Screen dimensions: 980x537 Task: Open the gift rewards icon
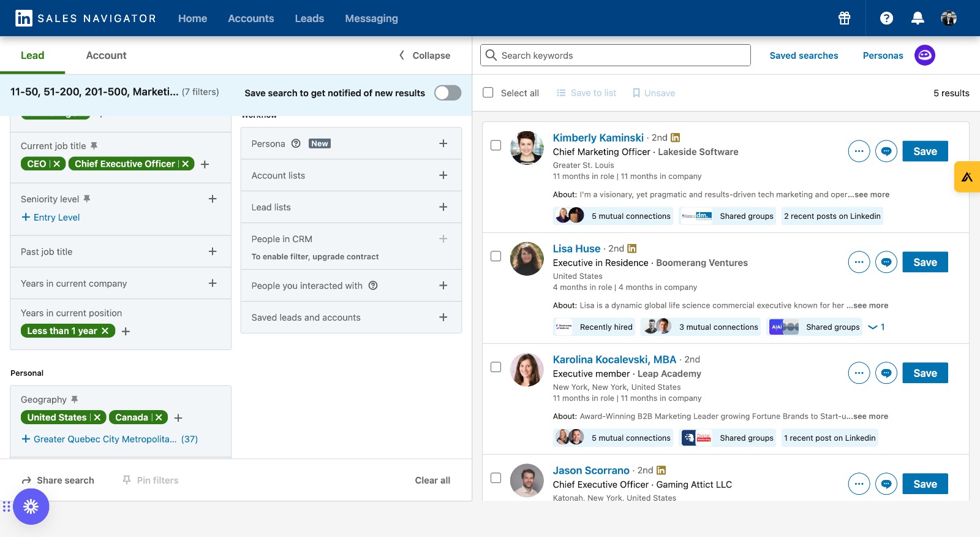click(844, 18)
